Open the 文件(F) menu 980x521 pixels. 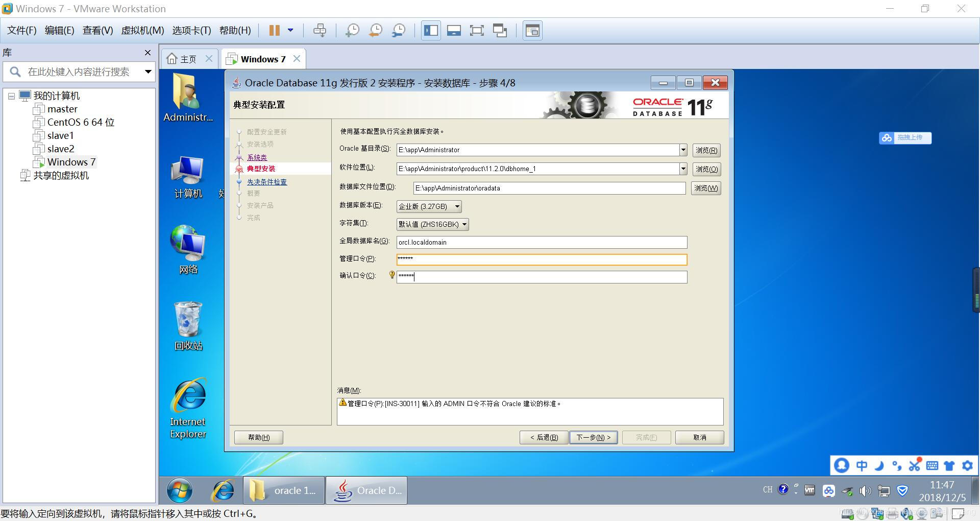(x=22, y=31)
